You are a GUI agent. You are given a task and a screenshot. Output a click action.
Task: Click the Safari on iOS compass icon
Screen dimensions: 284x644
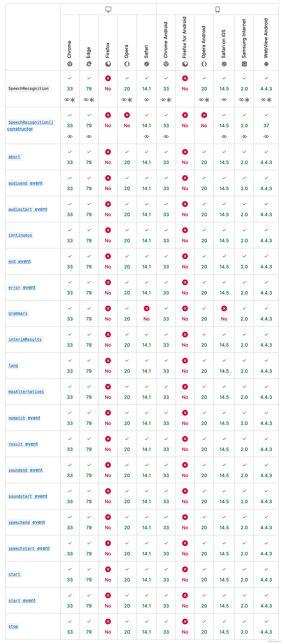(224, 64)
